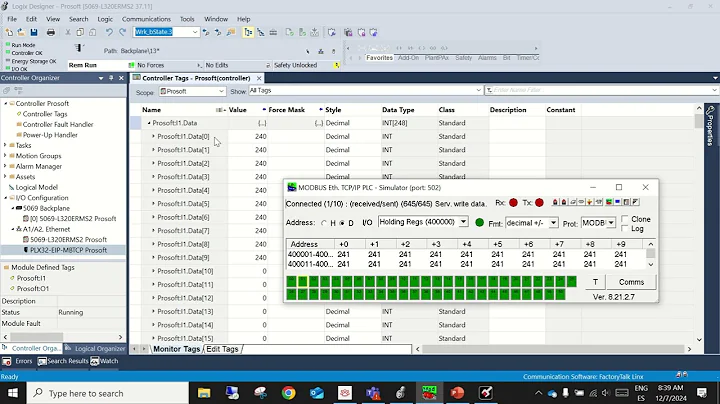
Task: Click the Copy toolbar icon
Action: click(x=80, y=32)
